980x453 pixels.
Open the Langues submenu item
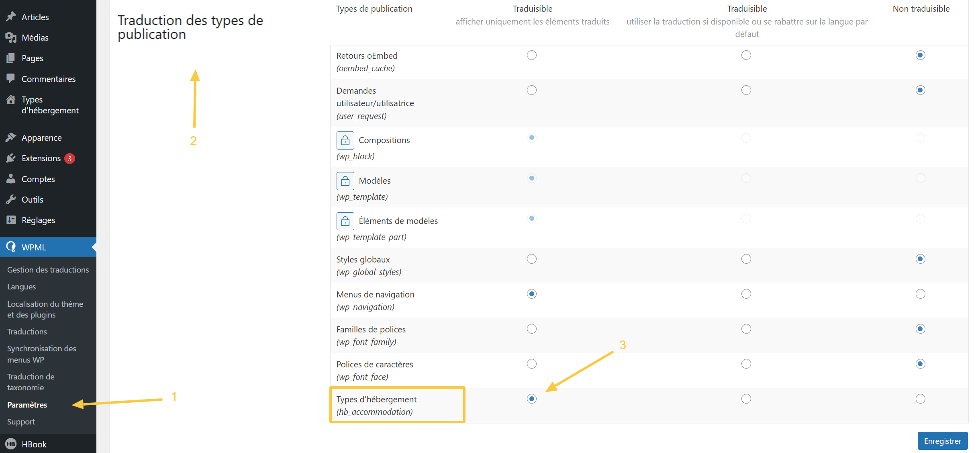point(21,287)
